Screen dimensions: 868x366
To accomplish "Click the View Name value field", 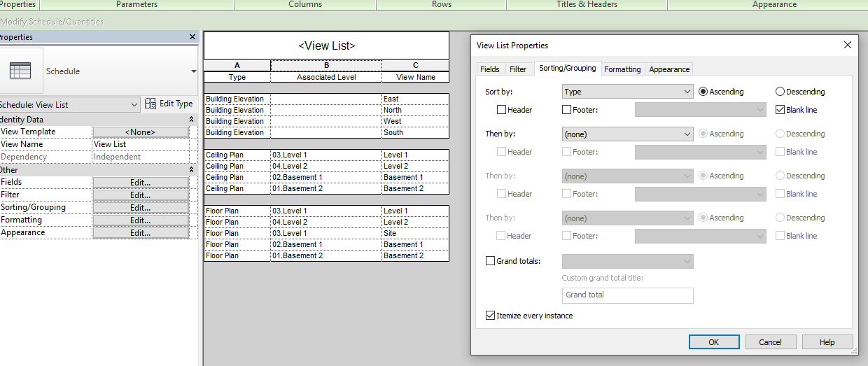I will pyautogui.click(x=141, y=144).
